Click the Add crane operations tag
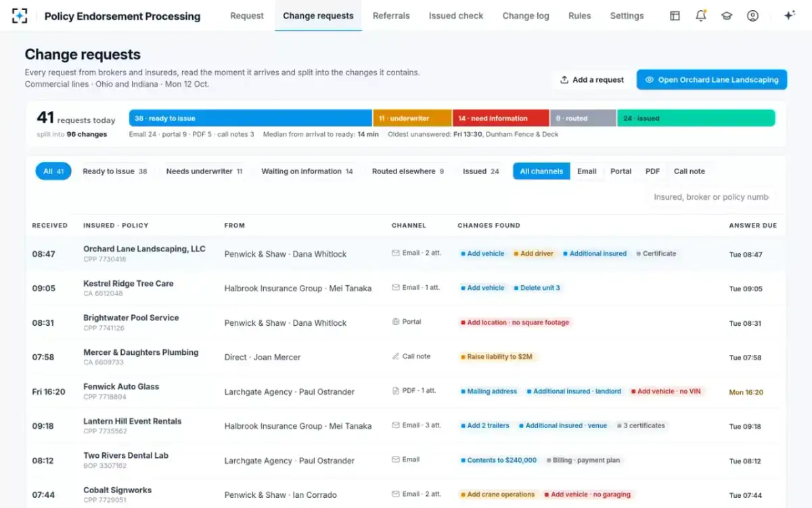Screen dimensions: 812x508 point(498,494)
